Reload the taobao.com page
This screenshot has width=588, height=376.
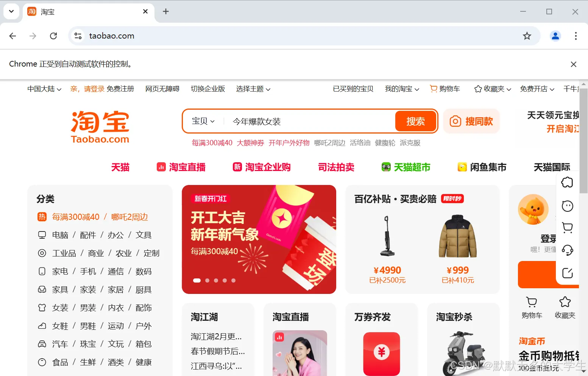point(53,36)
